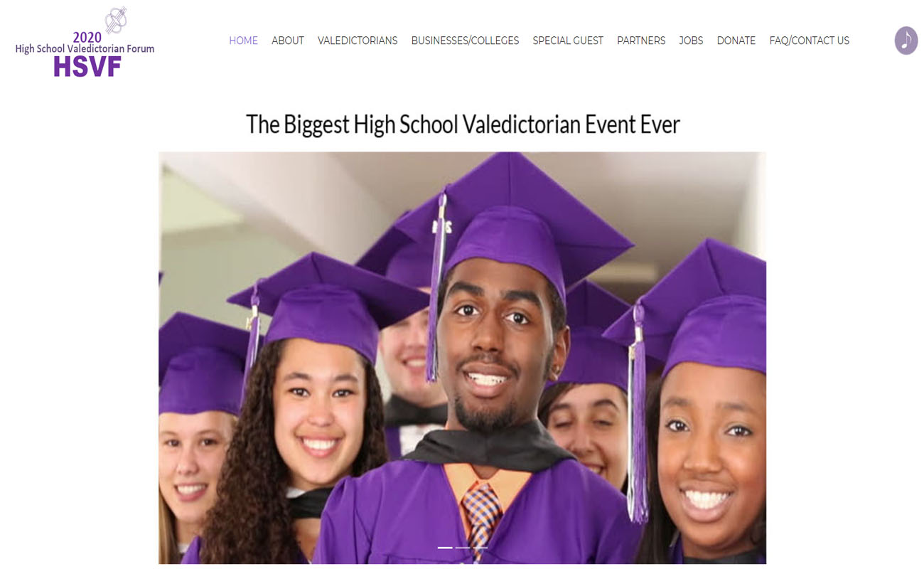Screen dimensions: 924x569
Task: Click the 'Biggest High School Valedictorian Event' heading
Action: click(463, 124)
